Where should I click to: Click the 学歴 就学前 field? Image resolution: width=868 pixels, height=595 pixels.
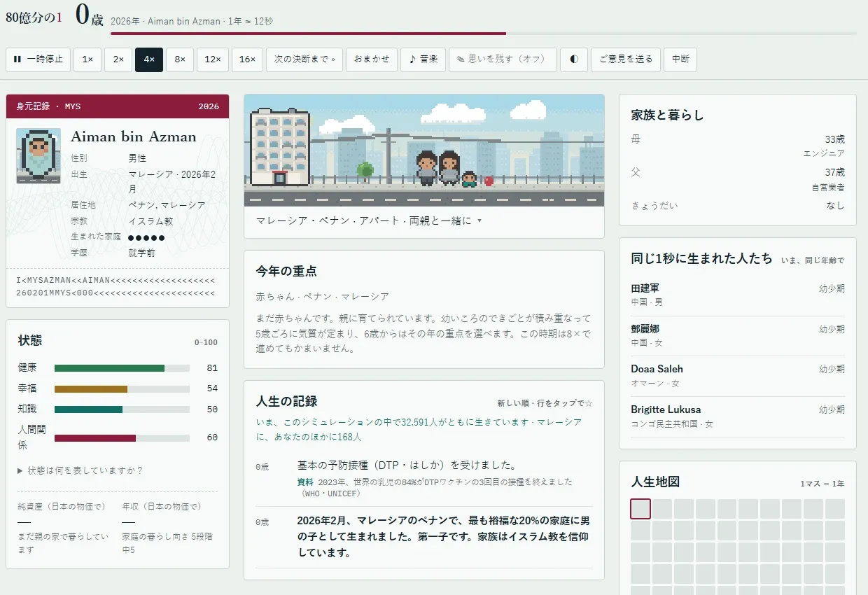(113, 253)
